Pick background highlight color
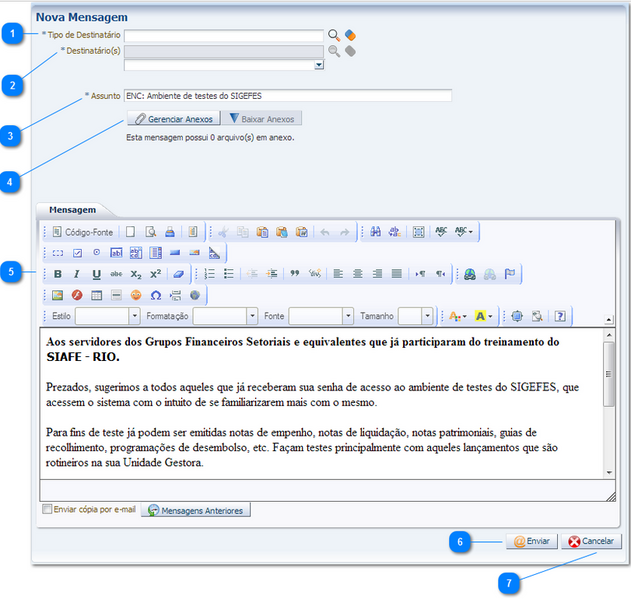Viewport: 631px width, 599px height. (484, 316)
